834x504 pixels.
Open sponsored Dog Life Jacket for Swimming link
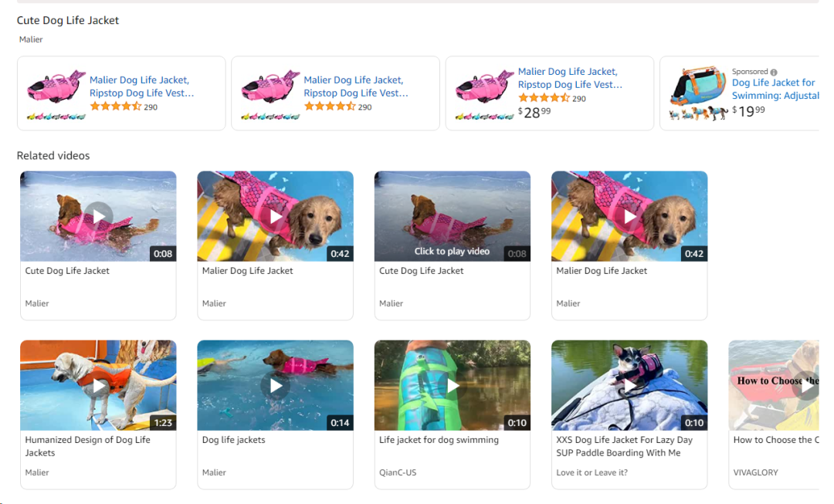click(775, 90)
